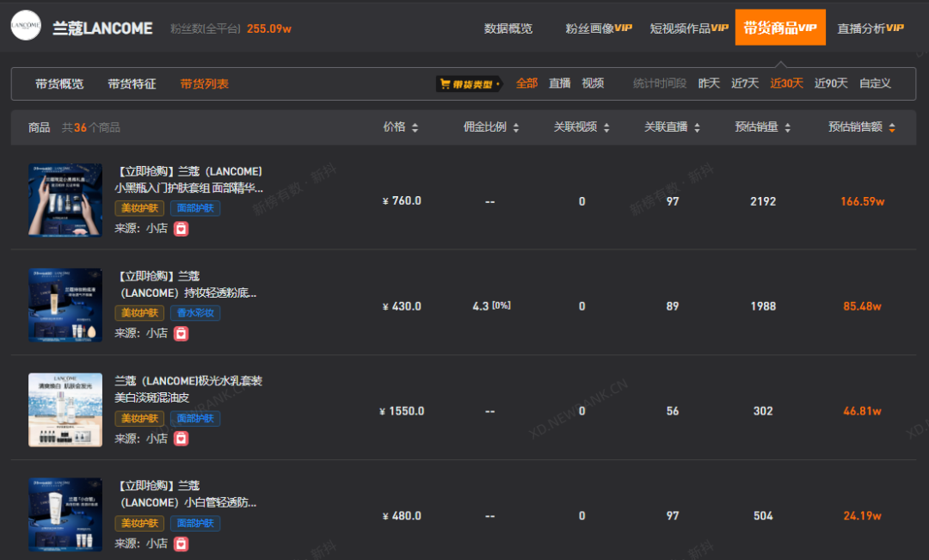Select the 带货商品 VIP tab
The image size is (929, 560).
coord(780,28)
